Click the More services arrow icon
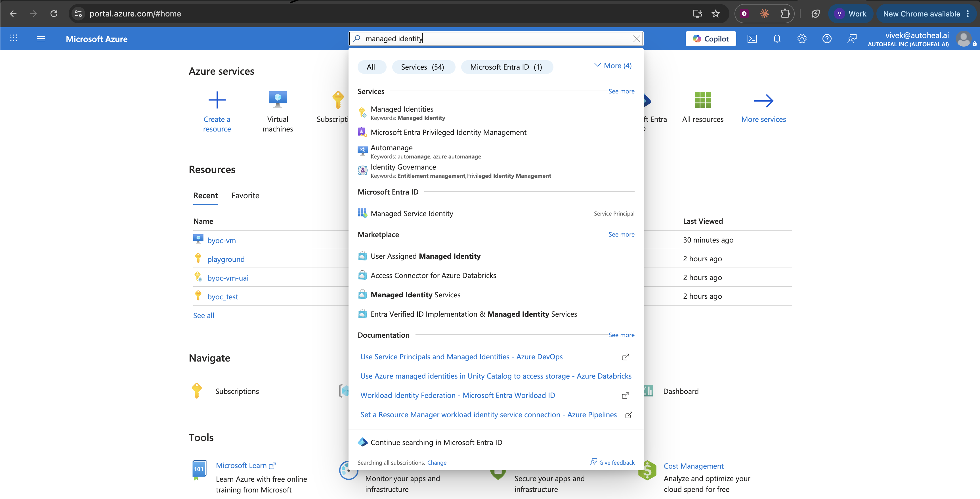The width and height of the screenshot is (980, 499). (763, 101)
